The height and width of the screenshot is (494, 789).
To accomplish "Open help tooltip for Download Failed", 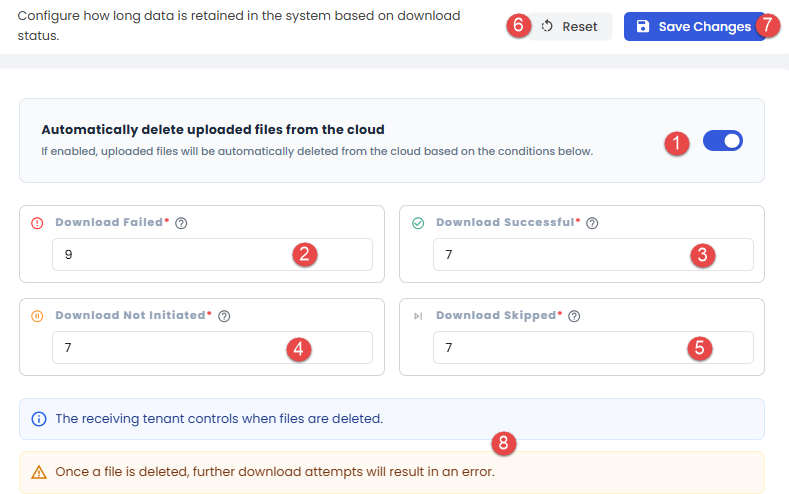I will [x=181, y=223].
